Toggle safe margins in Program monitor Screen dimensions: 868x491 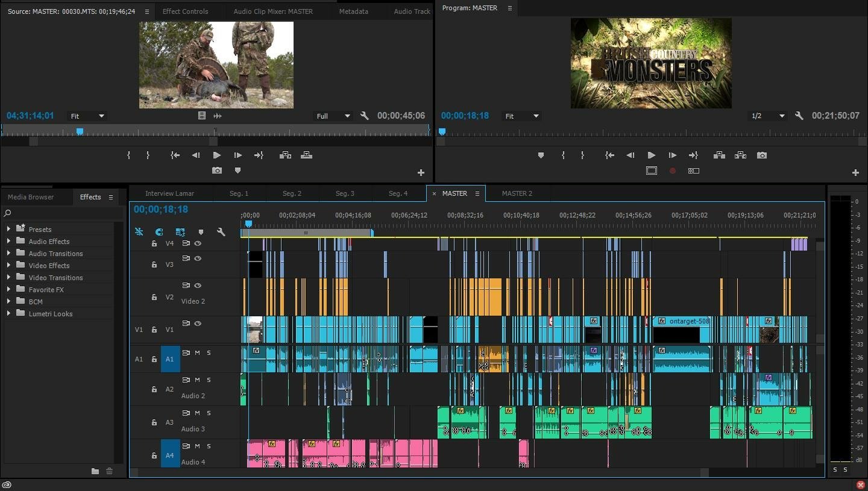point(651,171)
